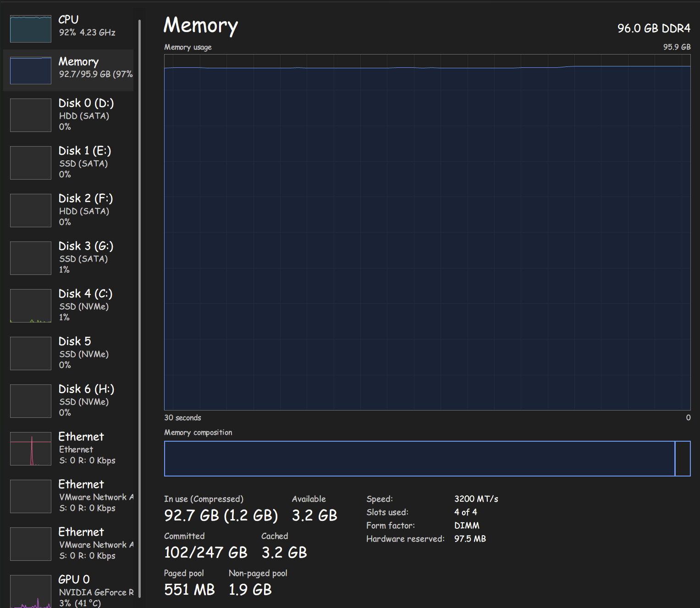
Task: Select Disk 4 (C:) NVMe entry
Action: (68, 306)
